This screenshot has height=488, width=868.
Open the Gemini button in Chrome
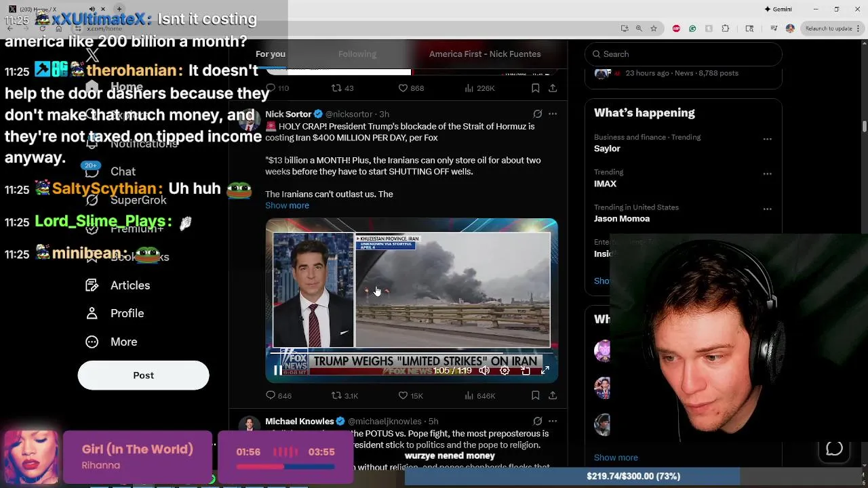click(778, 9)
